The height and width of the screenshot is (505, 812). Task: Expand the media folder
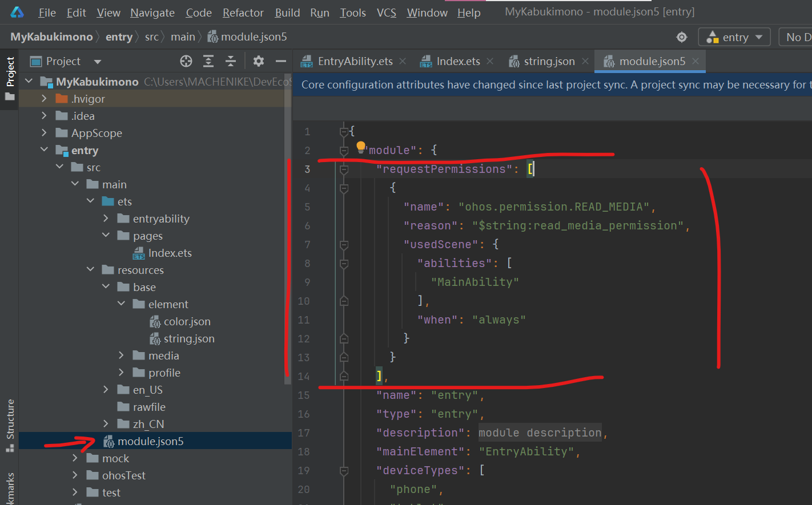click(x=122, y=355)
